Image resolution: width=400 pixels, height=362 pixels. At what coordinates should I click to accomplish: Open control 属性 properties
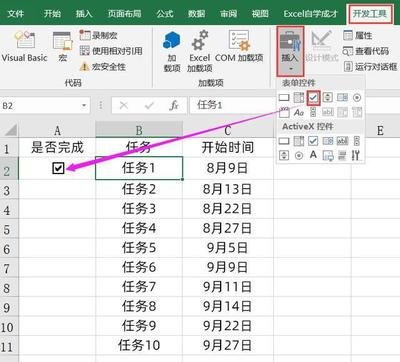click(358, 35)
